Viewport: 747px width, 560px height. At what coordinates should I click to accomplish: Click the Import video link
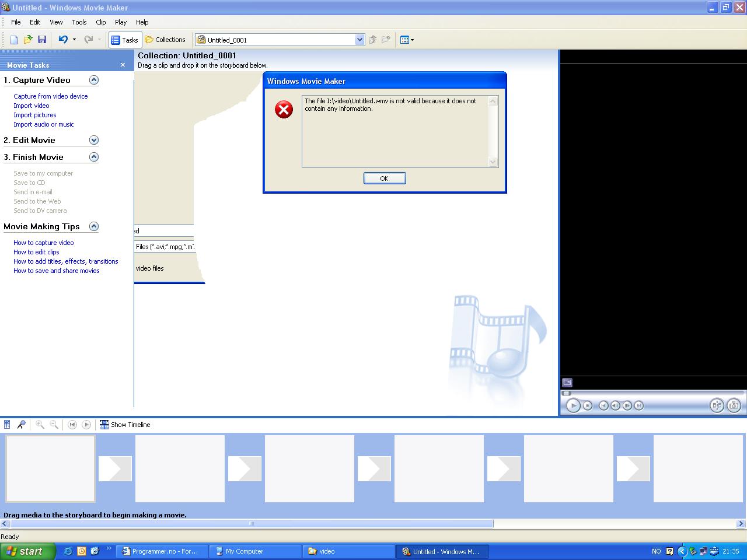(x=32, y=106)
